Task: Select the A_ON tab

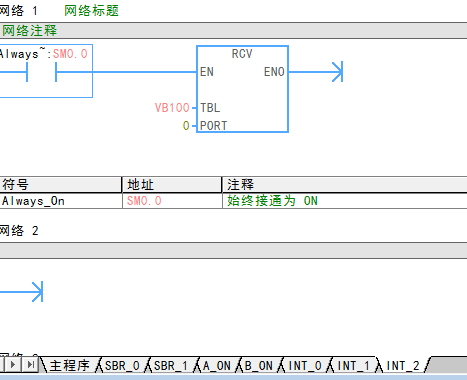Action: [x=217, y=366]
